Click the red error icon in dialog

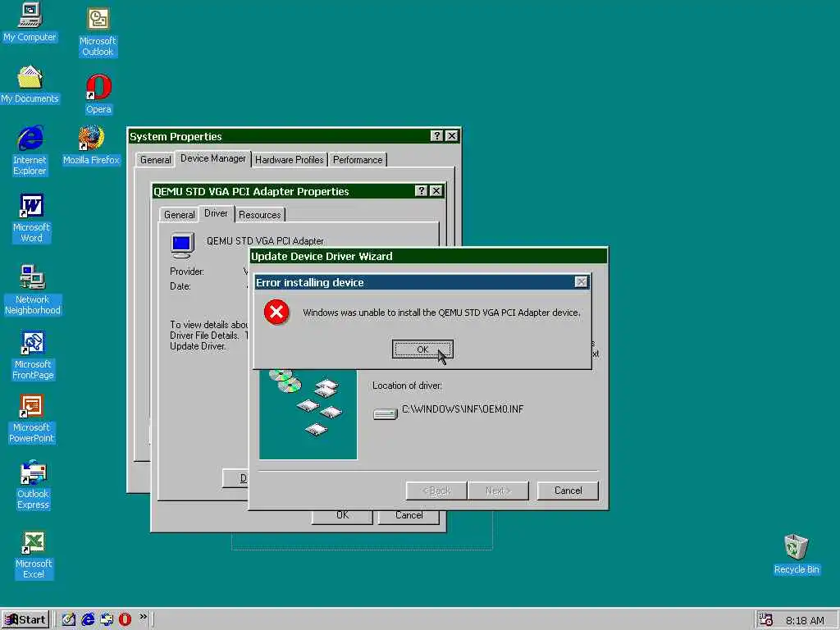tap(276, 312)
